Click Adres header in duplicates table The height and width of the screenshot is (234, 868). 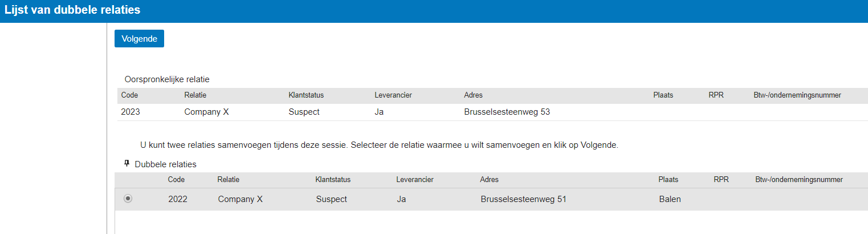point(489,180)
